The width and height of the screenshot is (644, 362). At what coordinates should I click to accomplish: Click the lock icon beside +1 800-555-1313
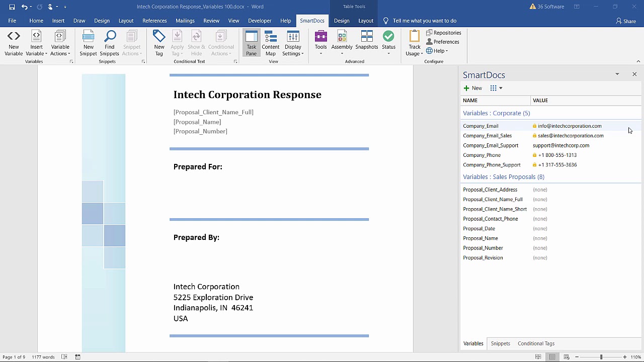[534, 155]
